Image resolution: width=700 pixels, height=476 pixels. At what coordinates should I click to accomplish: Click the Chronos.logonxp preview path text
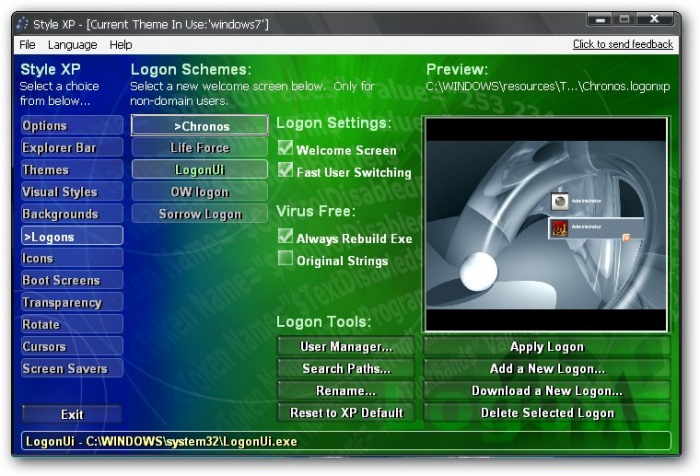[548, 86]
